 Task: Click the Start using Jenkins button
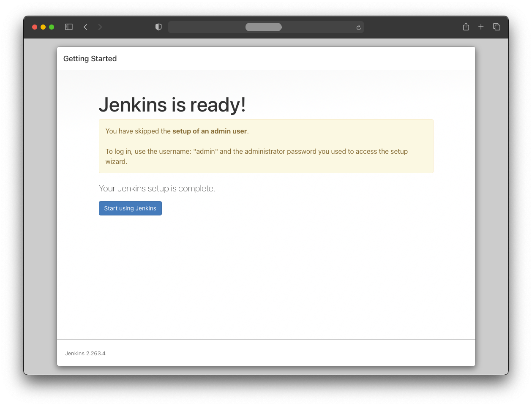[x=130, y=208]
